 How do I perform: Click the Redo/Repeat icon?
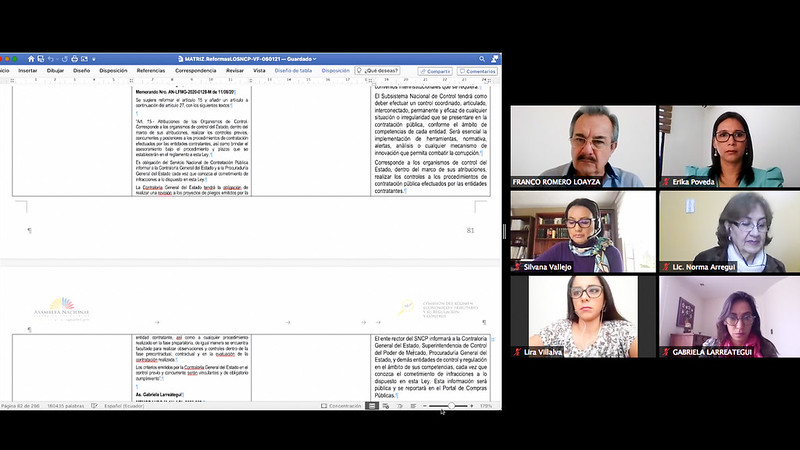[64, 59]
